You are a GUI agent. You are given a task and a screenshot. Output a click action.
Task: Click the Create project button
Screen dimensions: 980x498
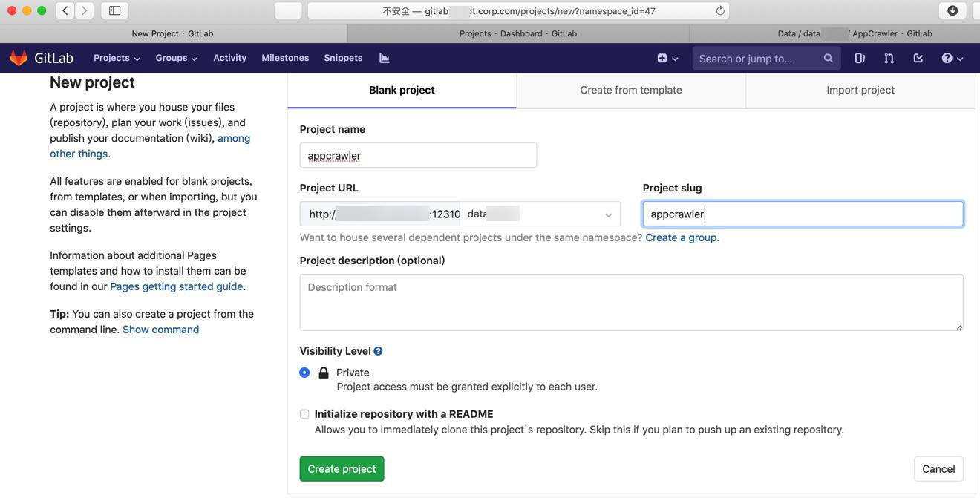pos(342,469)
